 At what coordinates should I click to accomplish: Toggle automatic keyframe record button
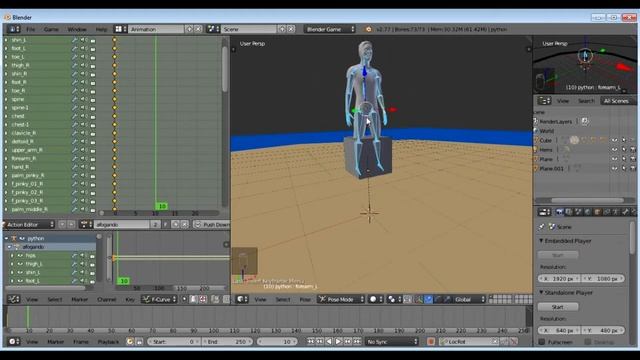tap(431, 342)
